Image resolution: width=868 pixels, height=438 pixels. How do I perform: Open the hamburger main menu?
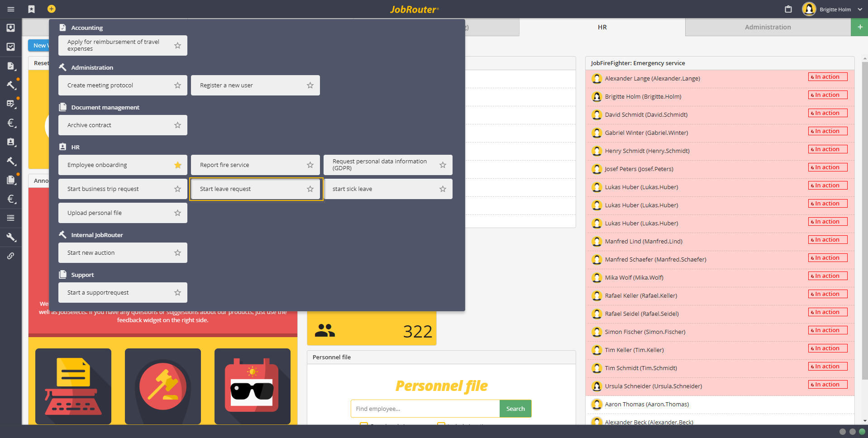(x=11, y=9)
